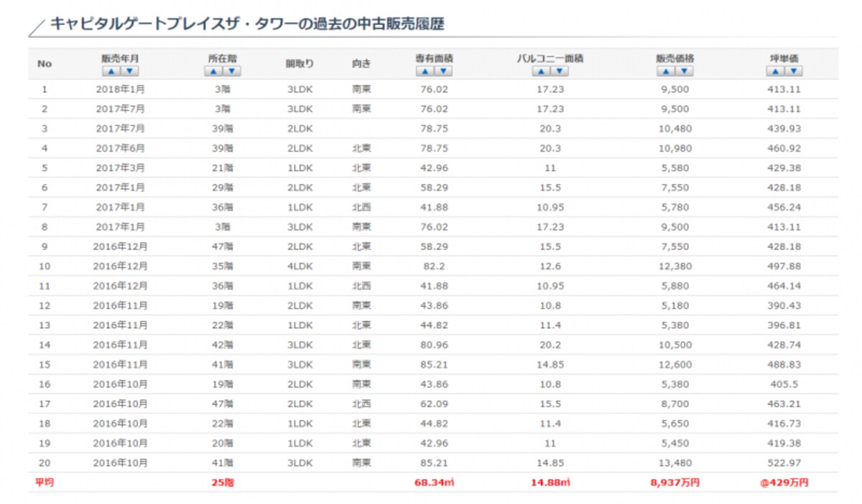The height and width of the screenshot is (504, 862).
Task: Select the area value 80.96
Action: pos(434,345)
